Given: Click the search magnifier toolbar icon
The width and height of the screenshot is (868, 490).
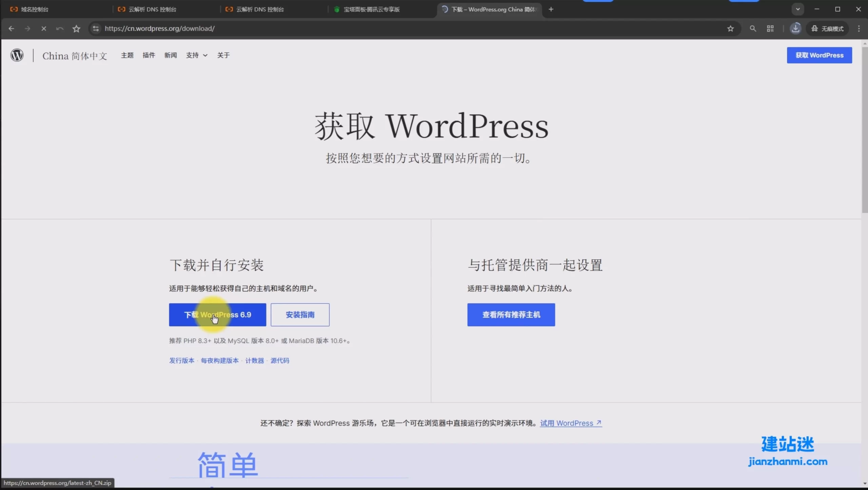Looking at the screenshot, I should [753, 29].
